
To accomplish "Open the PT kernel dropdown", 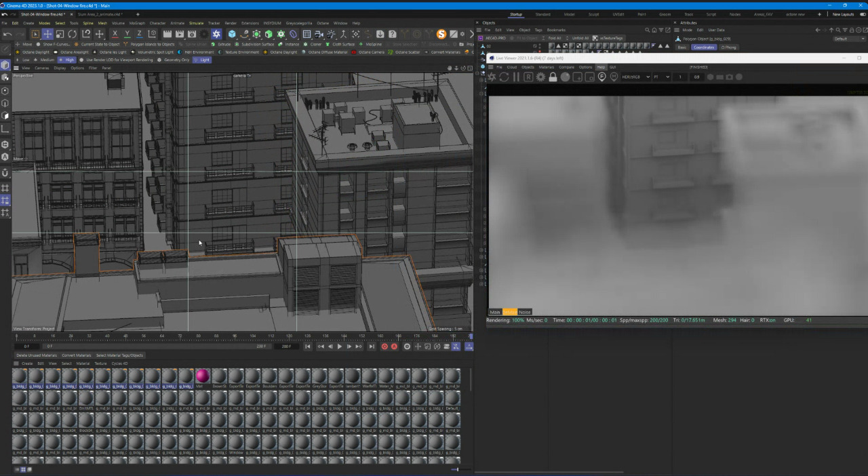I will tap(660, 77).
